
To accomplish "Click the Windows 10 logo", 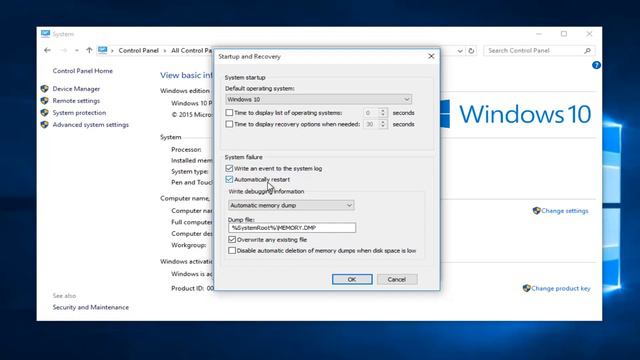I will [x=516, y=114].
